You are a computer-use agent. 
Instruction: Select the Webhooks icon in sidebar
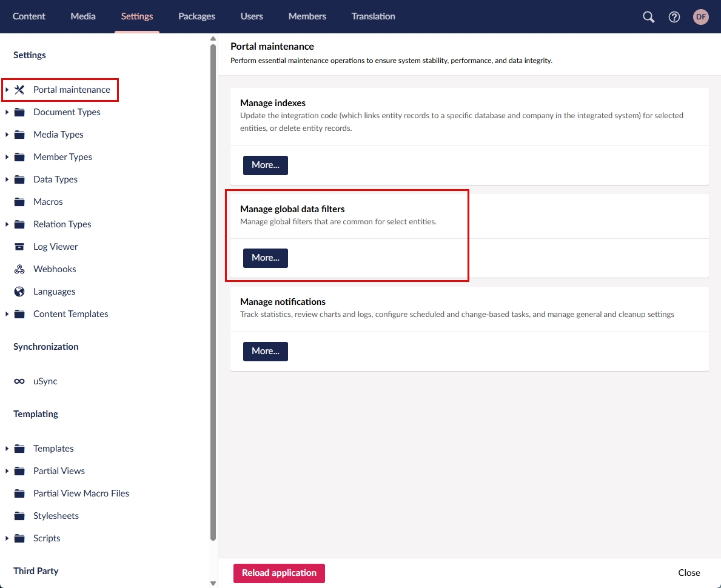(19, 269)
